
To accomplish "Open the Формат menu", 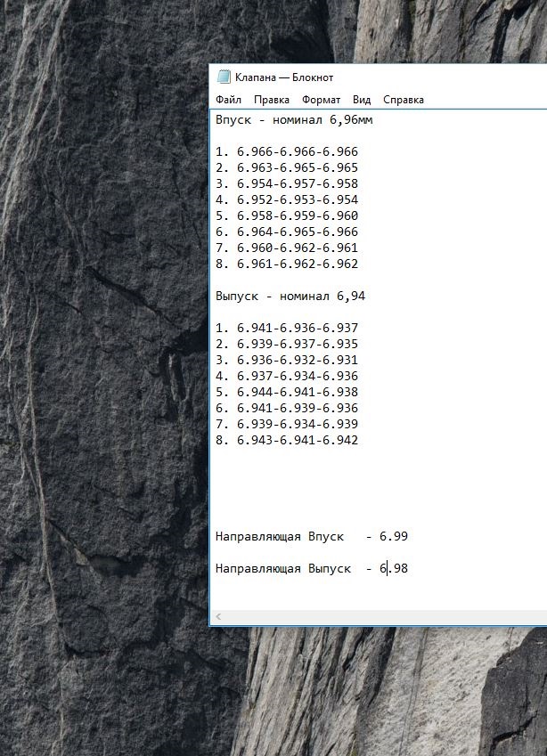I will pos(322,100).
